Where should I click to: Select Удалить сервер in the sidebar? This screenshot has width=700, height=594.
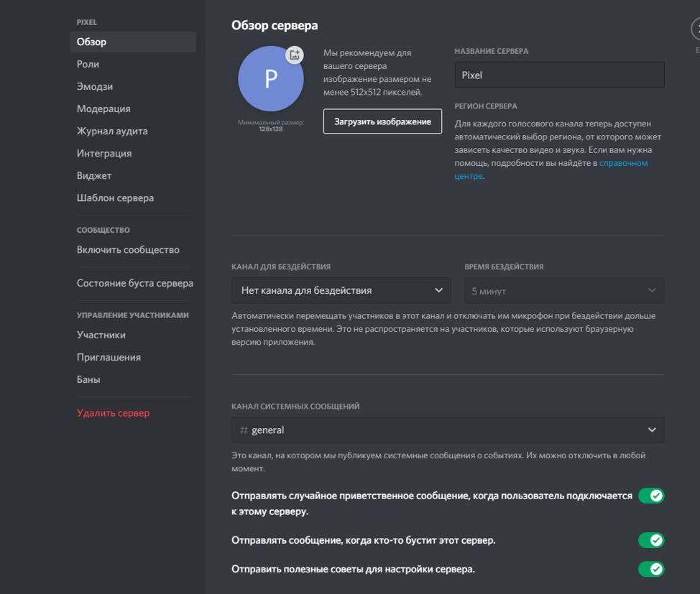click(113, 413)
